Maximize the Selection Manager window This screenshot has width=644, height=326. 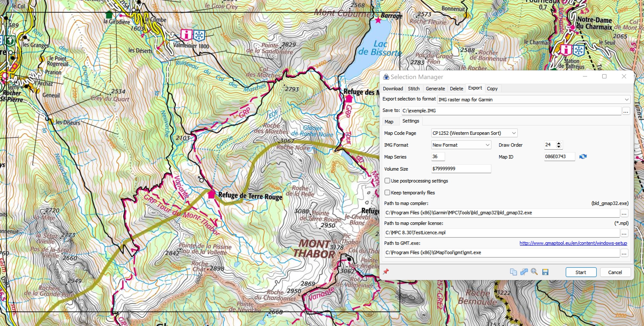[x=604, y=77]
